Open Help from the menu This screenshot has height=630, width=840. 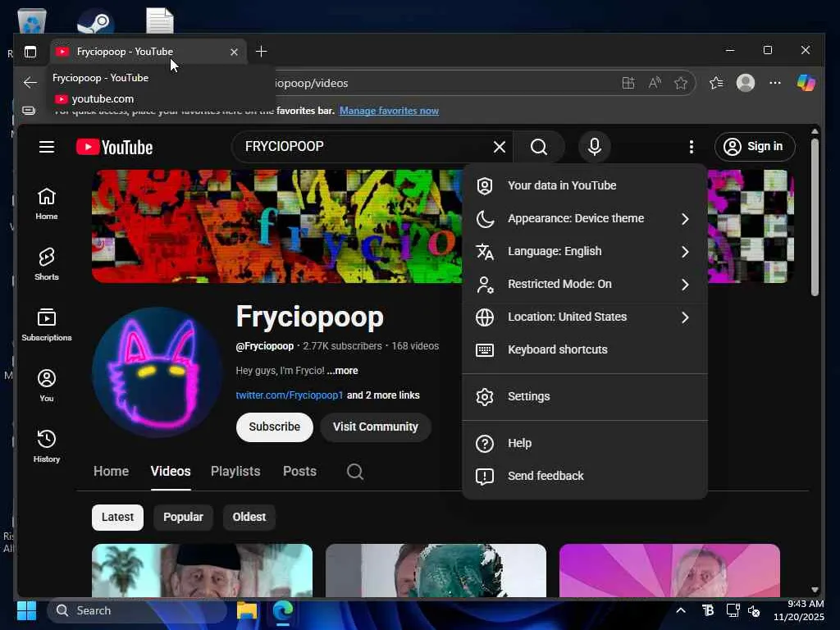pos(585,444)
